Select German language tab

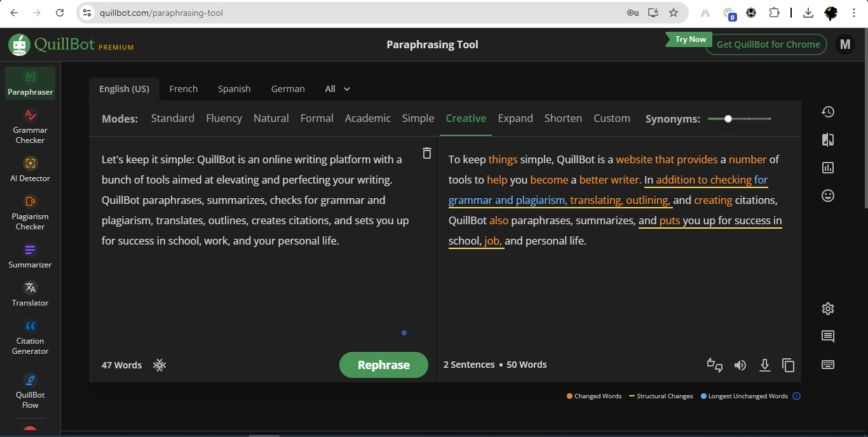pyautogui.click(x=288, y=89)
